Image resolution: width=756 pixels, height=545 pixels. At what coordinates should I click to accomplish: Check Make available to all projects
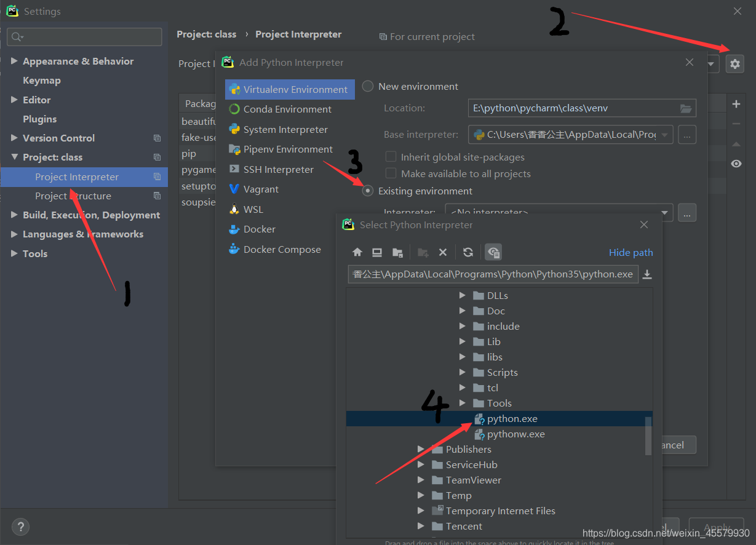(x=391, y=174)
